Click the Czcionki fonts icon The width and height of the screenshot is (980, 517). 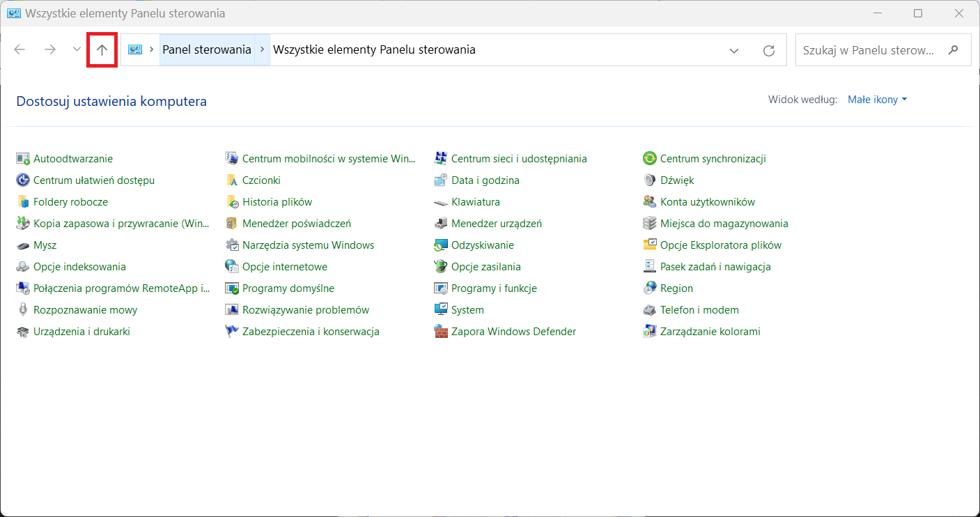tap(232, 180)
